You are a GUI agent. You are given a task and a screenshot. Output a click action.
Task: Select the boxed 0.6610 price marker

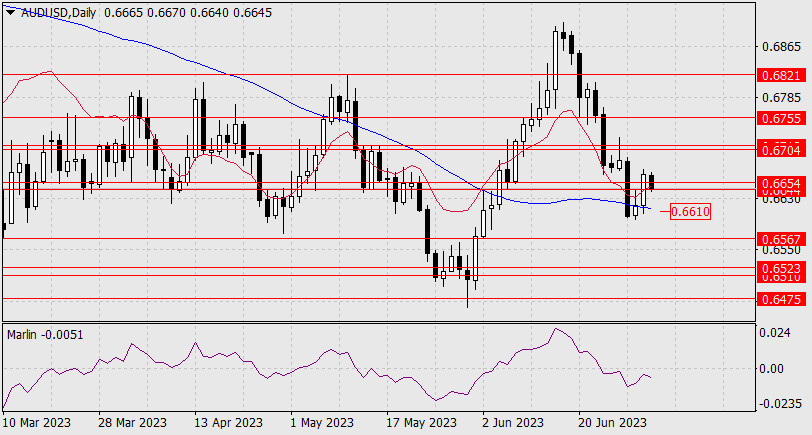690,212
